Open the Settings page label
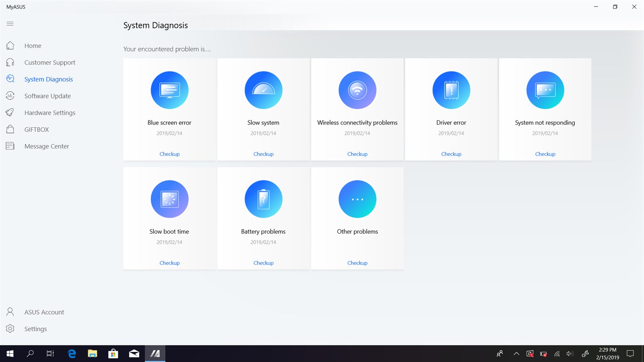Image resolution: width=644 pixels, height=362 pixels. coord(35,329)
